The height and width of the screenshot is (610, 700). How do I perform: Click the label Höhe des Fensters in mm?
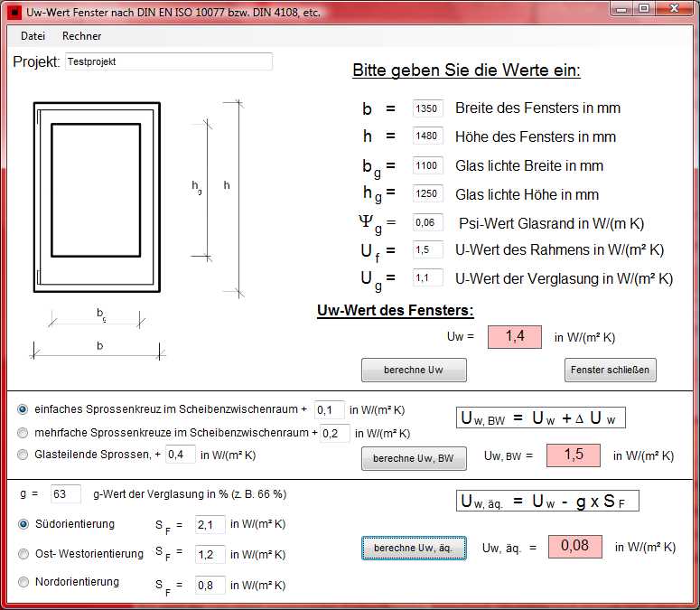536,136
